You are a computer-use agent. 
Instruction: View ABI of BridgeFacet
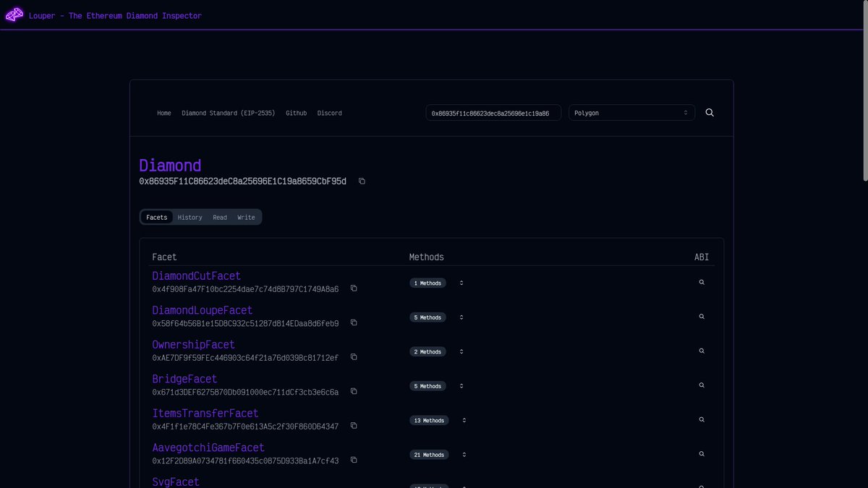coord(702,385)
